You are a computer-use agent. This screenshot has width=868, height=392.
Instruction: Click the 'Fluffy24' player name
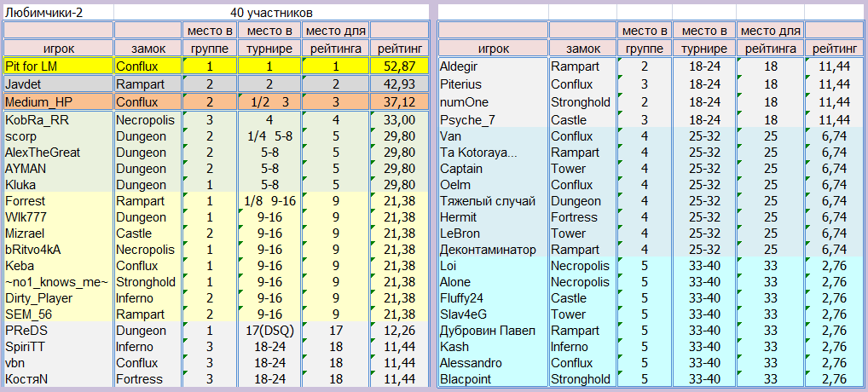coord(493,298)
